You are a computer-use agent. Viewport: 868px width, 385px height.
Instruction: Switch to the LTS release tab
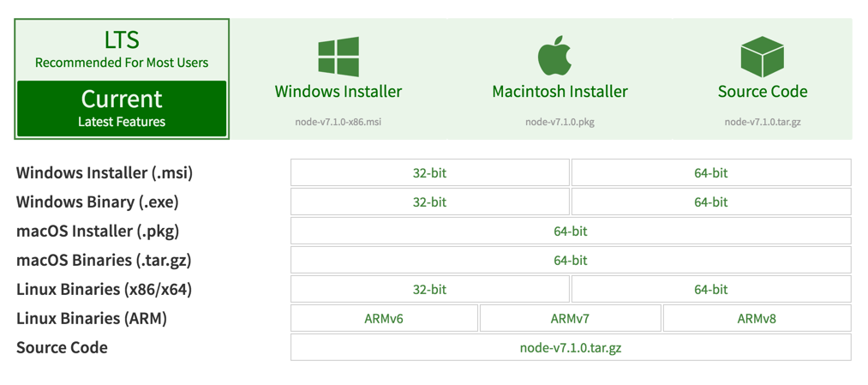click(x=122, y=50)
